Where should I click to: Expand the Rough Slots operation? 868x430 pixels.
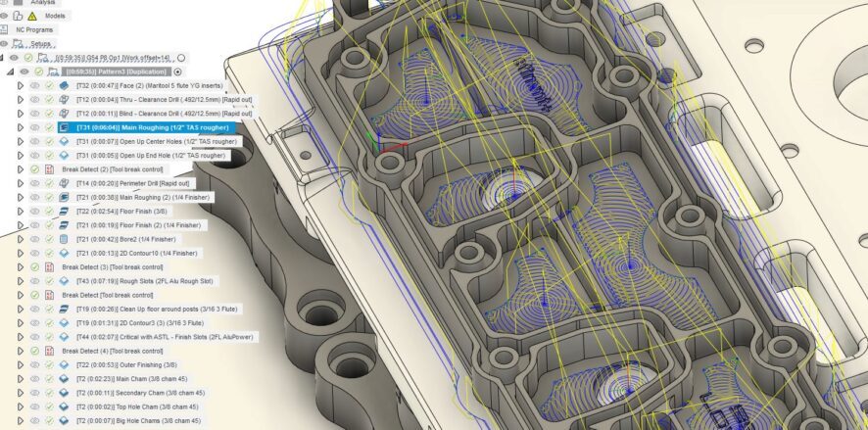click(x=21, y=281)
